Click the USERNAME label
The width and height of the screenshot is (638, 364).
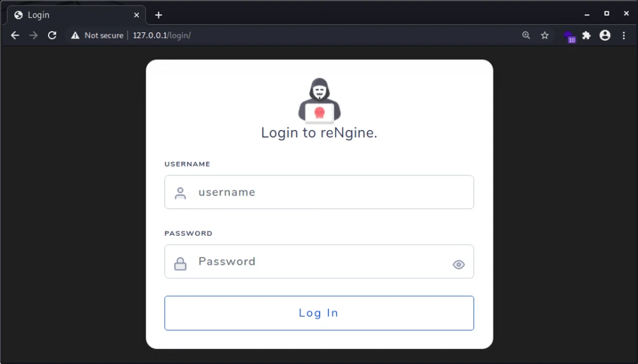[187, 164]
